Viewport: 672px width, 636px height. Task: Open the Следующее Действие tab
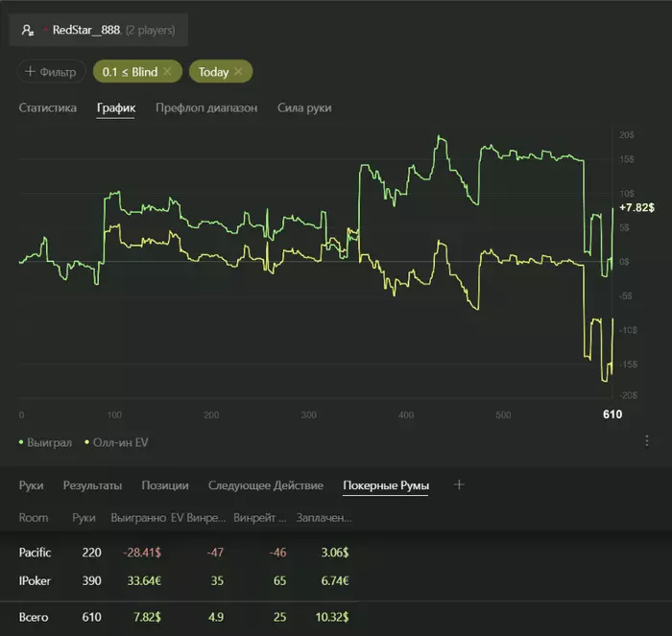[x=266, y=485]
